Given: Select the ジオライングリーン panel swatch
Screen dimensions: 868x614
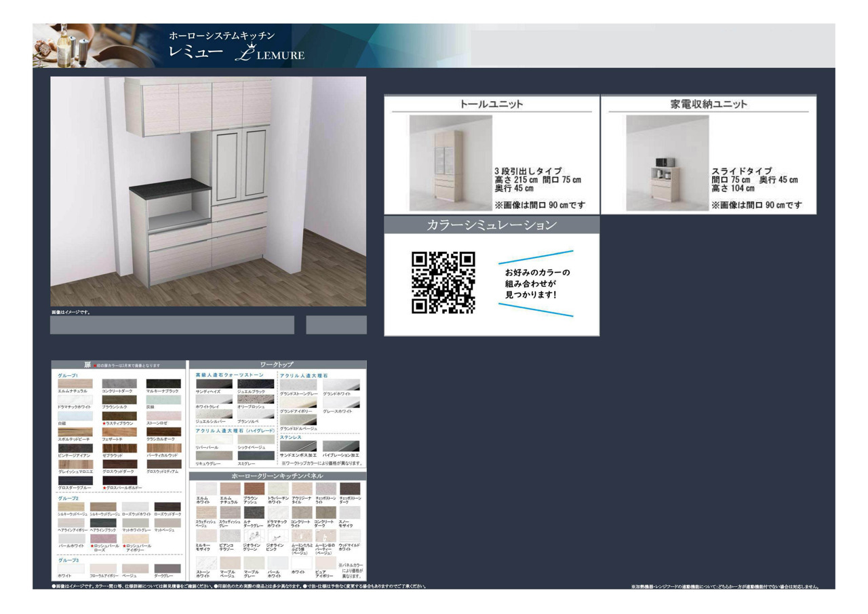Looking at the screenshot, I should 254,535.
